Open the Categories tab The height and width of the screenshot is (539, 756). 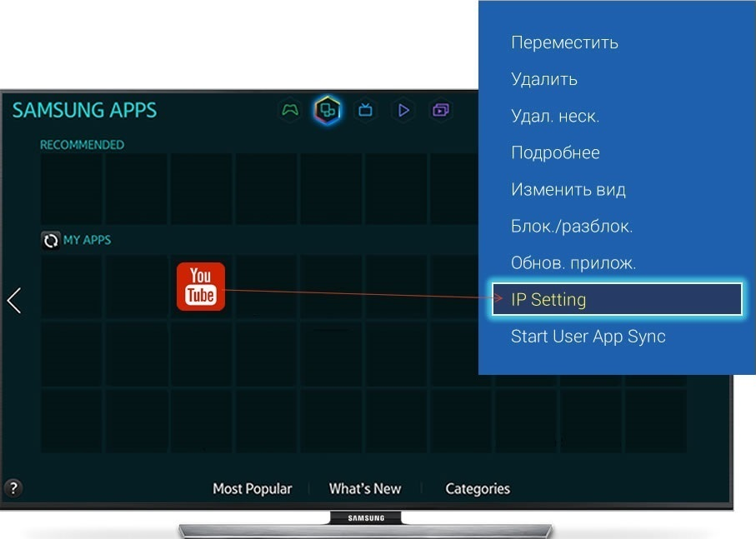477,489
